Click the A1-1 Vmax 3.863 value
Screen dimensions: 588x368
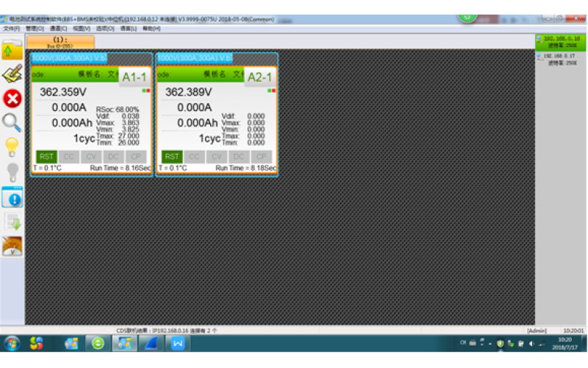pos(130,123)
